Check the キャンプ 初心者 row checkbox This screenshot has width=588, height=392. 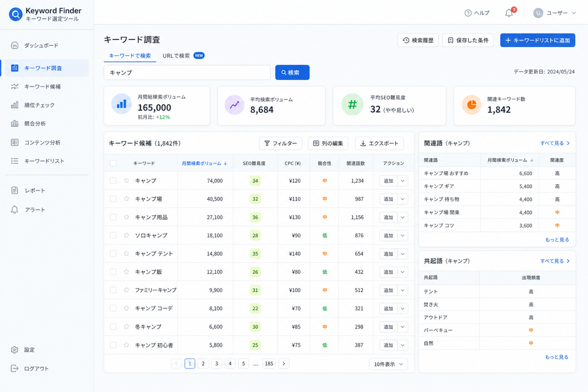pos(113,345)
